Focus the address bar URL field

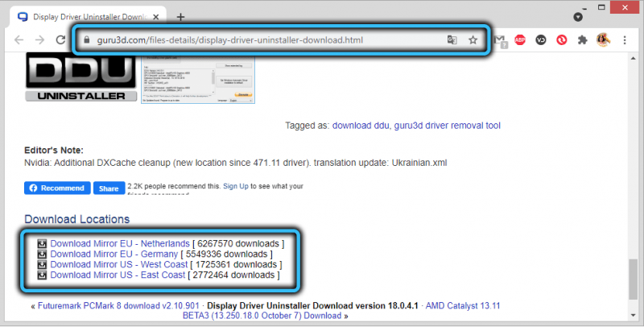pyautogui.click(x=230, y=39)
